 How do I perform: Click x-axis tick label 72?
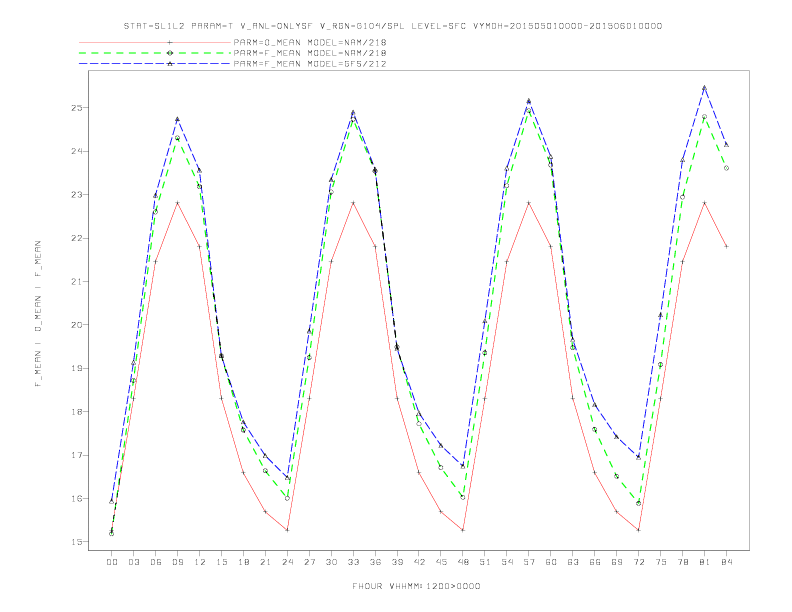(x=638, y=562)
